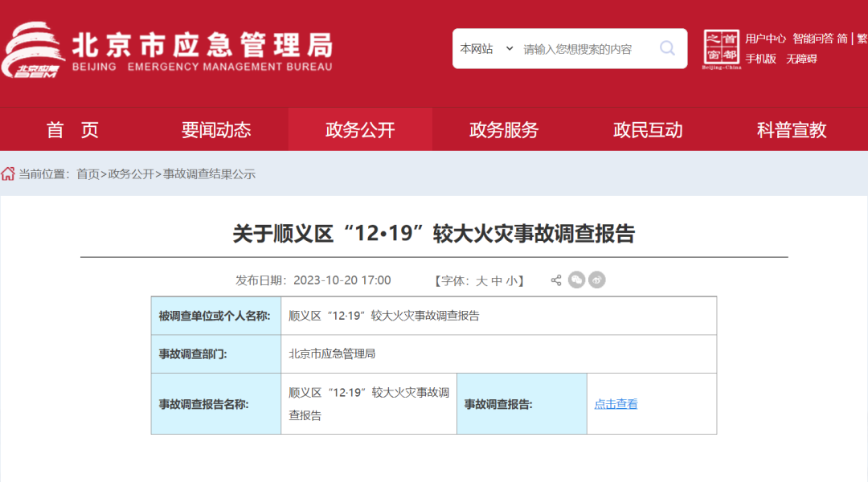Select small font size 小
This screenshot has width=868, height=482.
(511, 280)
